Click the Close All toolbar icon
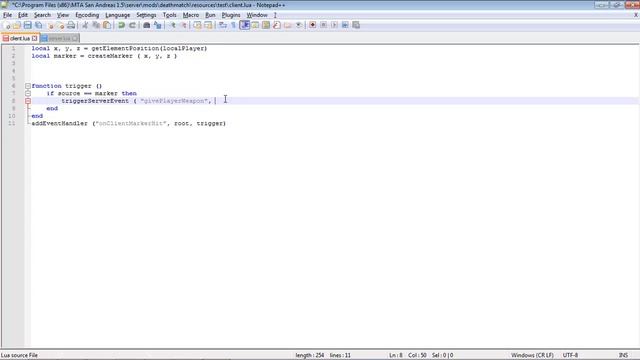This screenshot has height=360, width=640. pos(60,25)
